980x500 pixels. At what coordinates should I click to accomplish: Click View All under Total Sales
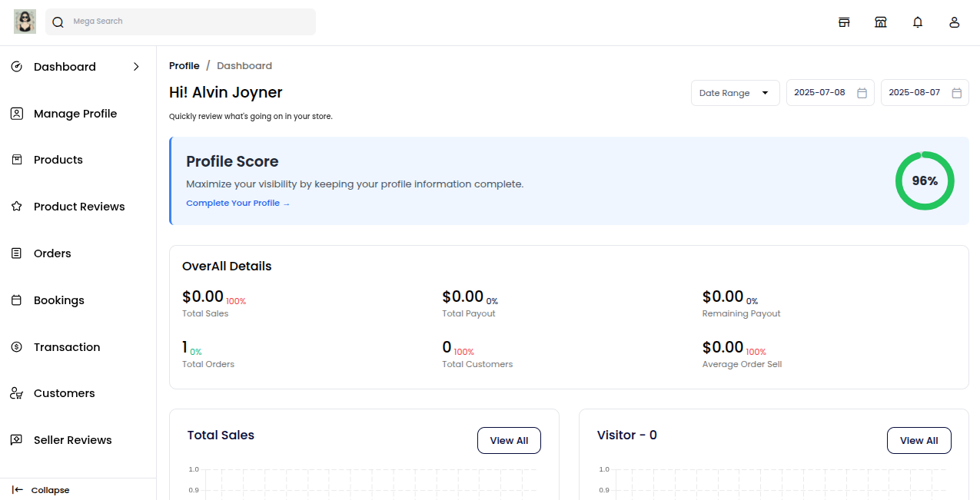[509, 440]
